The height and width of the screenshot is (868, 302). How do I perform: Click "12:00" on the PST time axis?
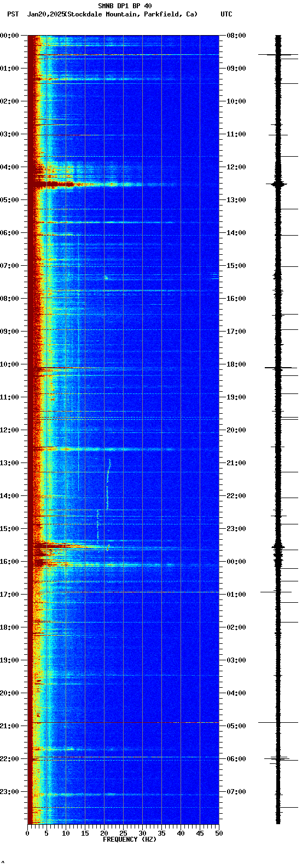point(9,430)
